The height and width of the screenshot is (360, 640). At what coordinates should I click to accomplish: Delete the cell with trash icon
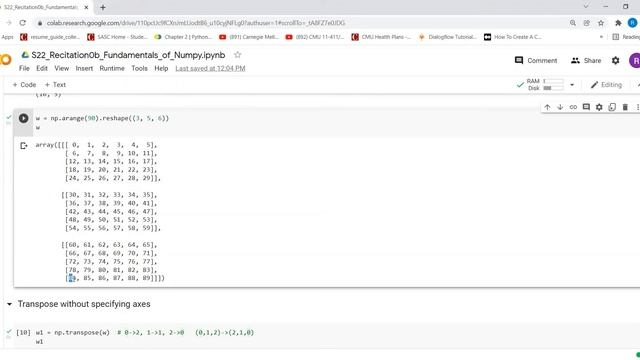tap(625, 107)
